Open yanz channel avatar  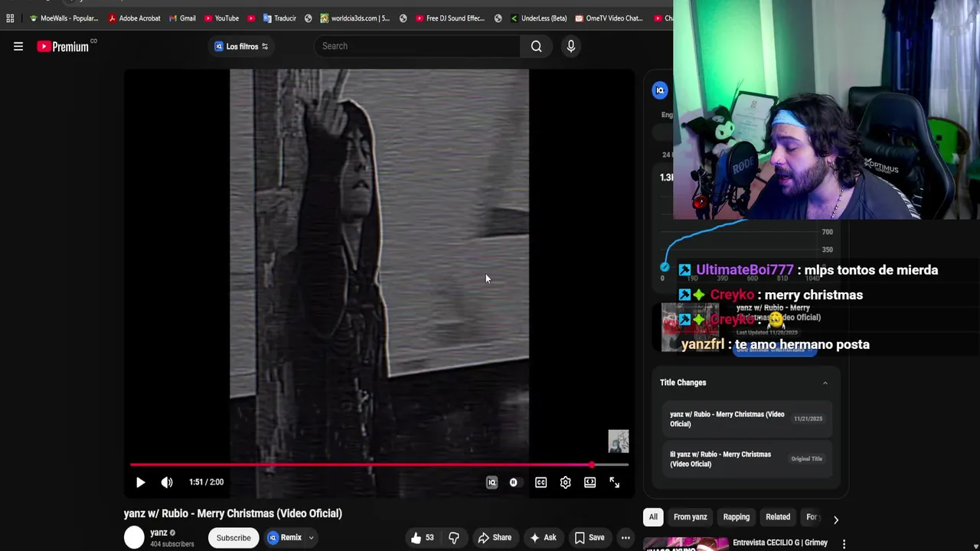(x=134, y=537)
